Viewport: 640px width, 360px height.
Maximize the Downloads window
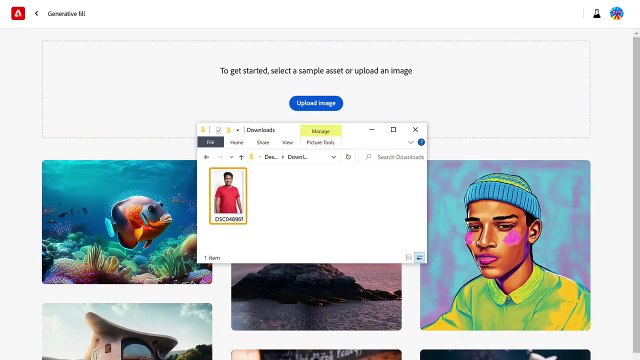tap(393, 129)
